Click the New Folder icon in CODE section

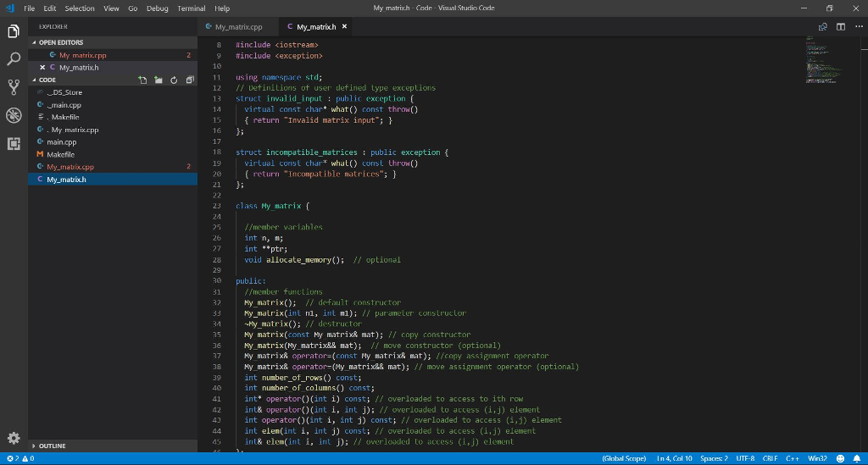[159, 80]
